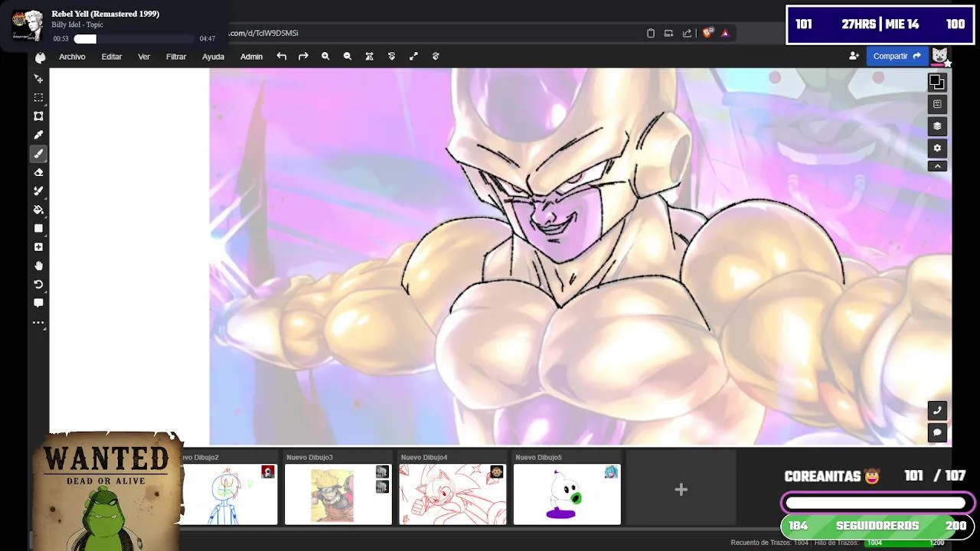Open the Nuevo Dibujo4 artboard thumbnail
This screenshot has height=551, width=980.
[x=452, y=494]
